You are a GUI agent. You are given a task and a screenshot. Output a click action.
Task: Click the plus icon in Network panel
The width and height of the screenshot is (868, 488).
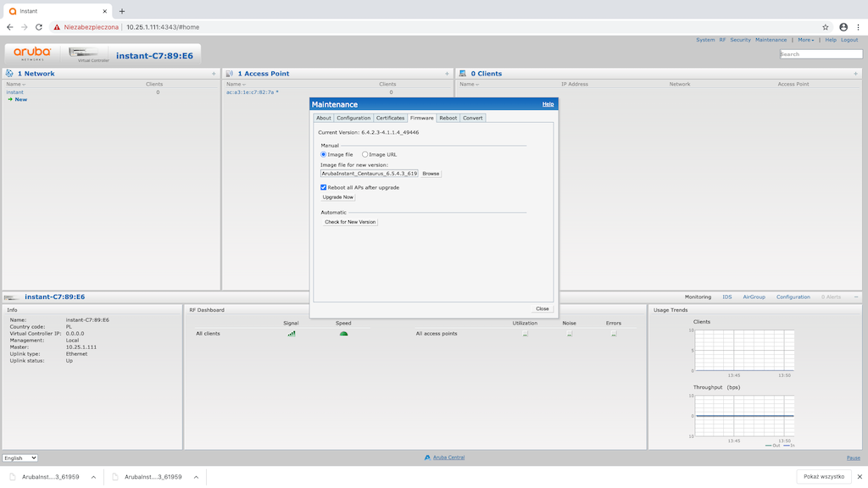point(214,74)
